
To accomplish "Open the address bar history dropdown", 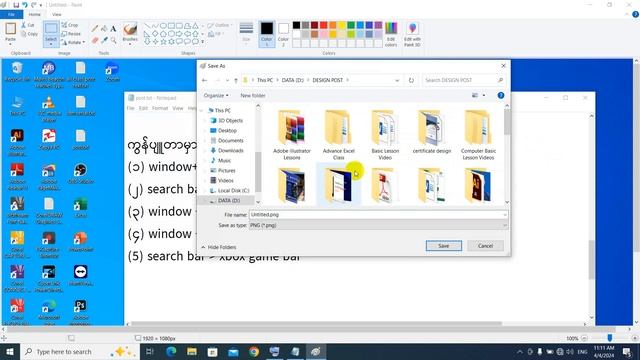I will point(397,80).
